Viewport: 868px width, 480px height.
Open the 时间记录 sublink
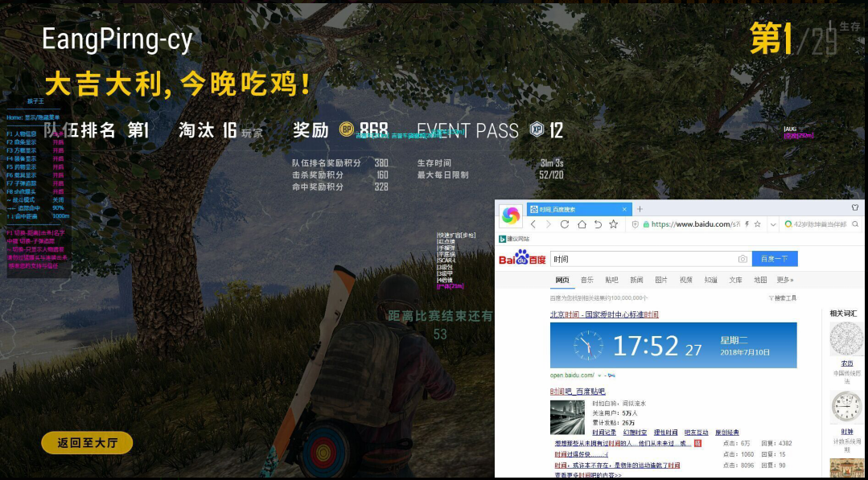pyautogui.click(x=604, y=433)
